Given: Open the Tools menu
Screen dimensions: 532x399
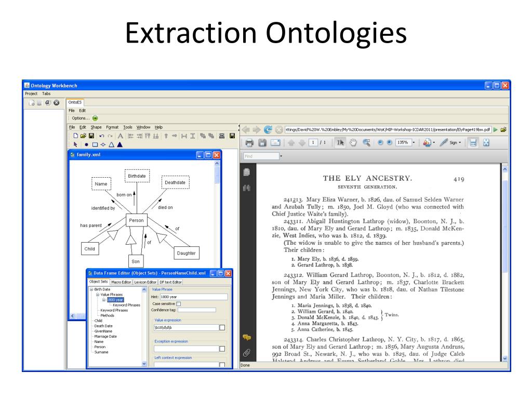Looking at the screenshot, I should (128, 127).
